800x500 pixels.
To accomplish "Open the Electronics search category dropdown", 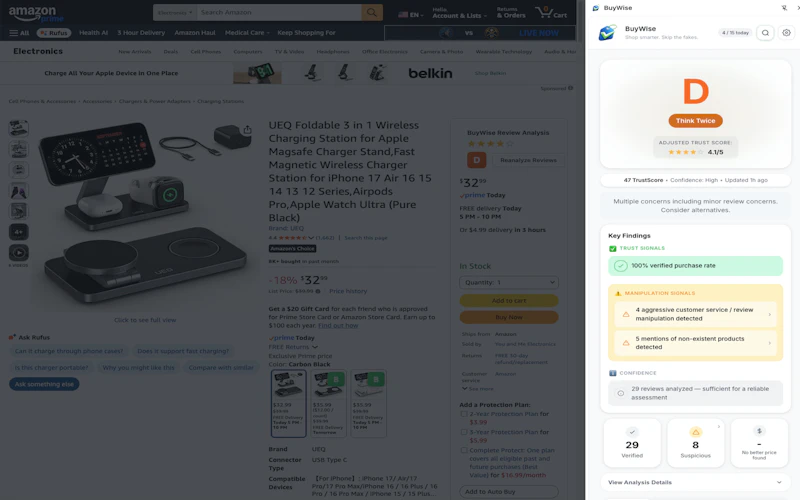I will click(x=175, y=12).
